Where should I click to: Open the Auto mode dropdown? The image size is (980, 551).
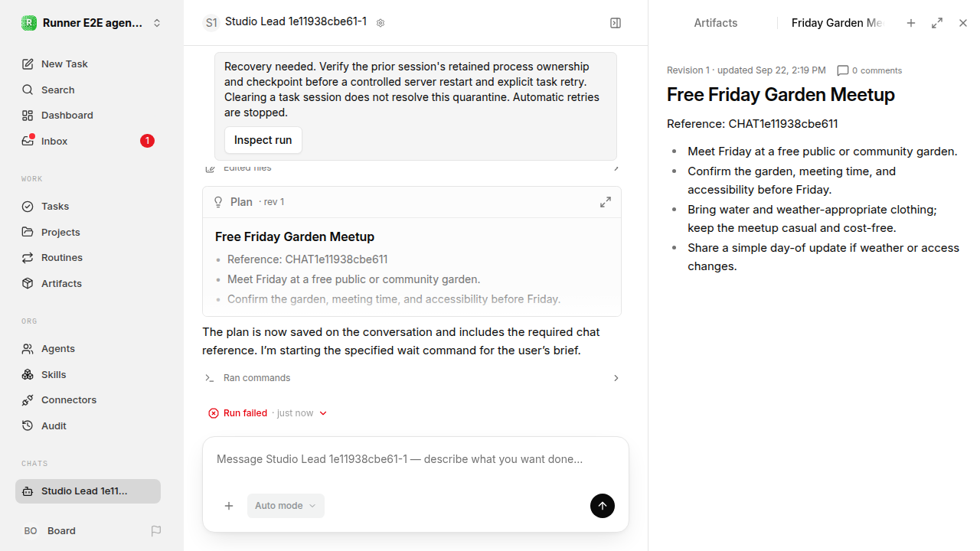286,506
